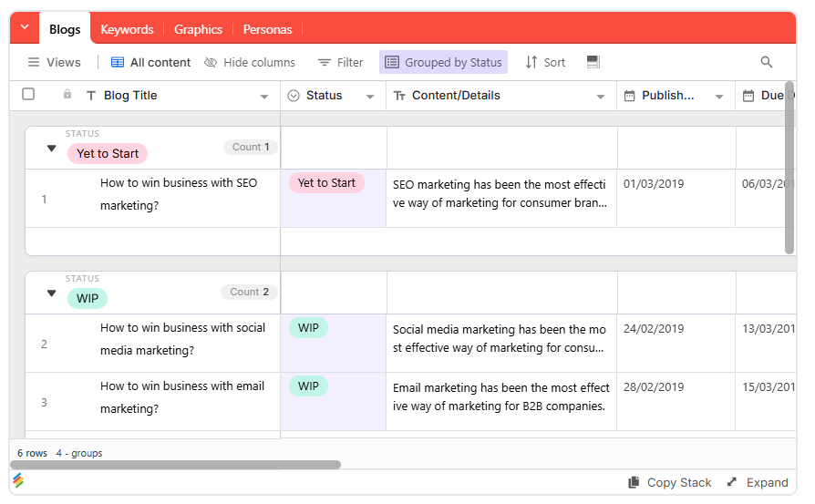The width and height of the screenshot is (815, 504).
Task: Select the email marketing blog title
Action: (x=182, y=397)
